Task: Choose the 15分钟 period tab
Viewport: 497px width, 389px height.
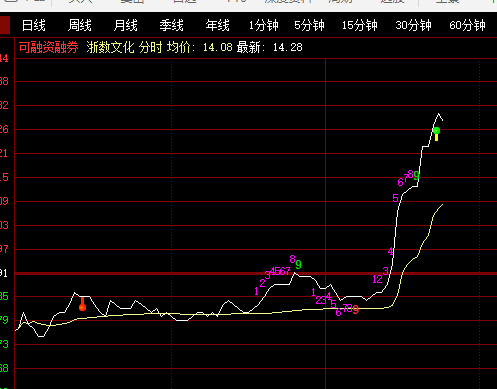Action: (x=360, y=25)
